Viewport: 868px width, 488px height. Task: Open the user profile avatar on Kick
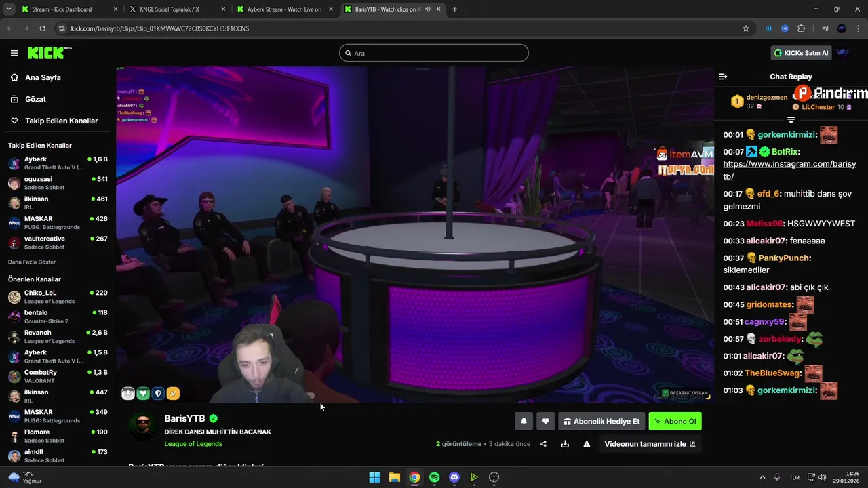coord(843,53)
